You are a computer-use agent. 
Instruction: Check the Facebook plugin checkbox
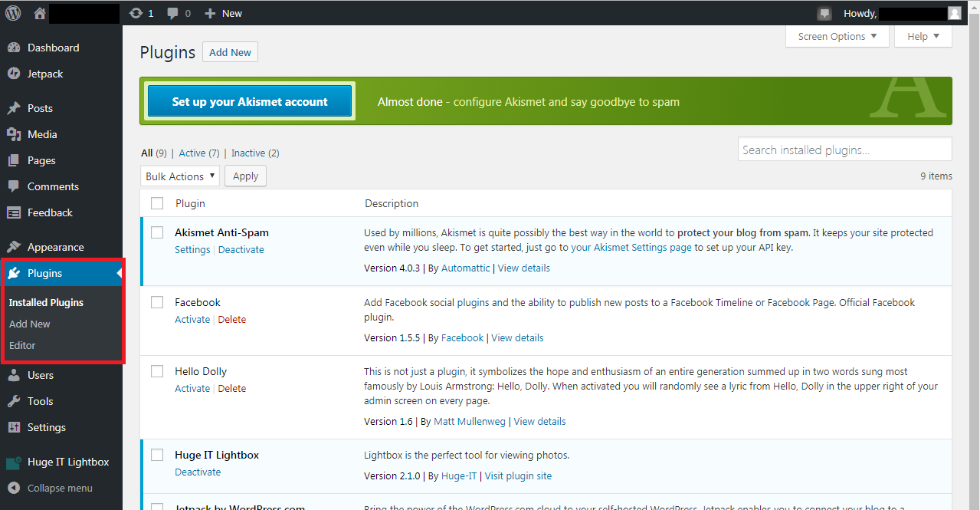157,302
